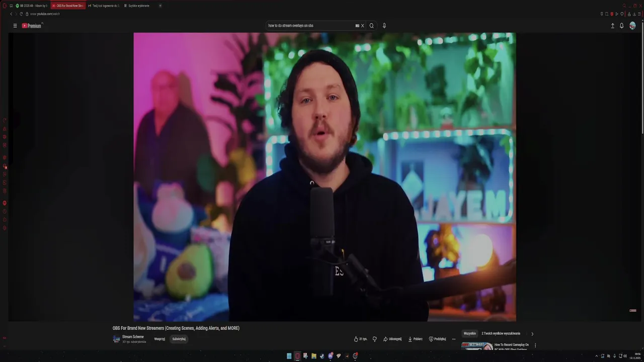
Task: Expand hidden system tray icons chevron
Action: pyautogui.click(x=597, y=356)
